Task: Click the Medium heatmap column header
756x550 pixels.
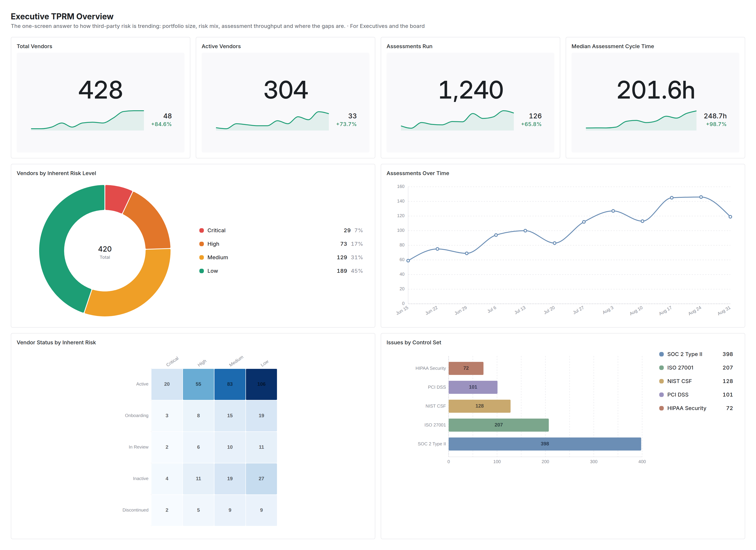Action: pyautogui.click(x=236, y=361)
